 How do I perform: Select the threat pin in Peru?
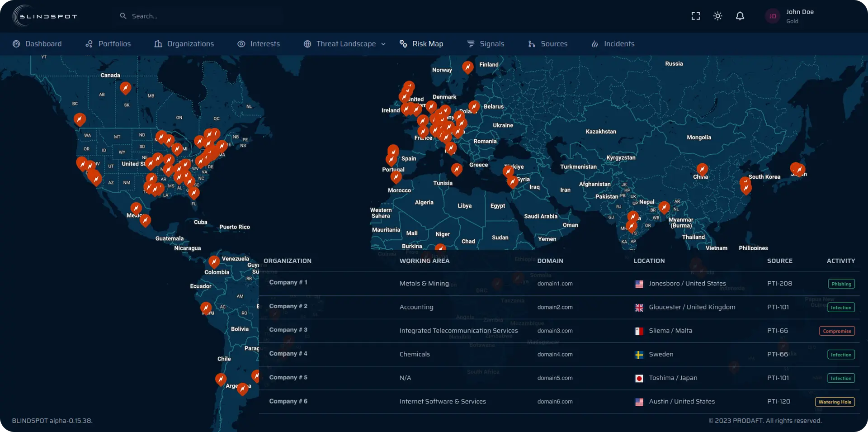point(206,309)
